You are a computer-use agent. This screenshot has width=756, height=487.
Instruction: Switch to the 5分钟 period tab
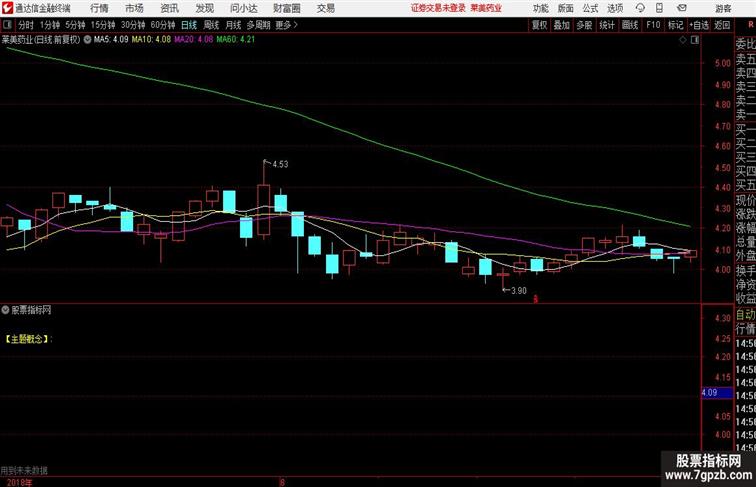tap(75, 25)
